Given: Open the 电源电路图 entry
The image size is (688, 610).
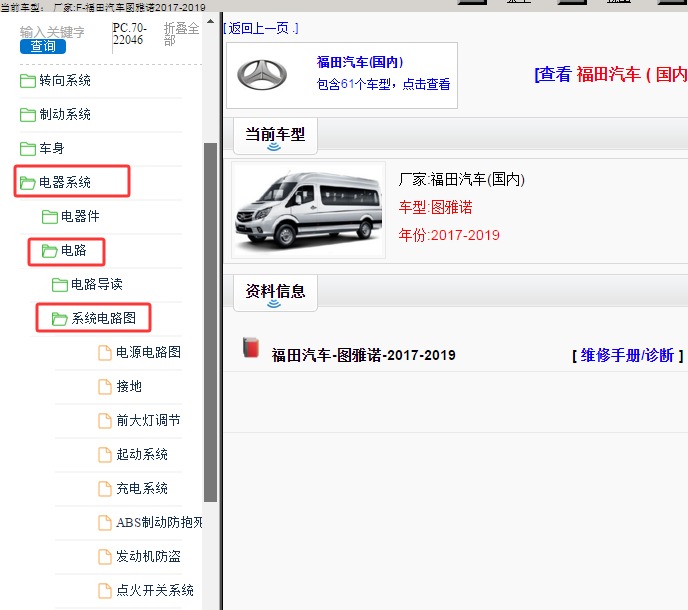Looking at the screenshot, I should tap(148, 352).
